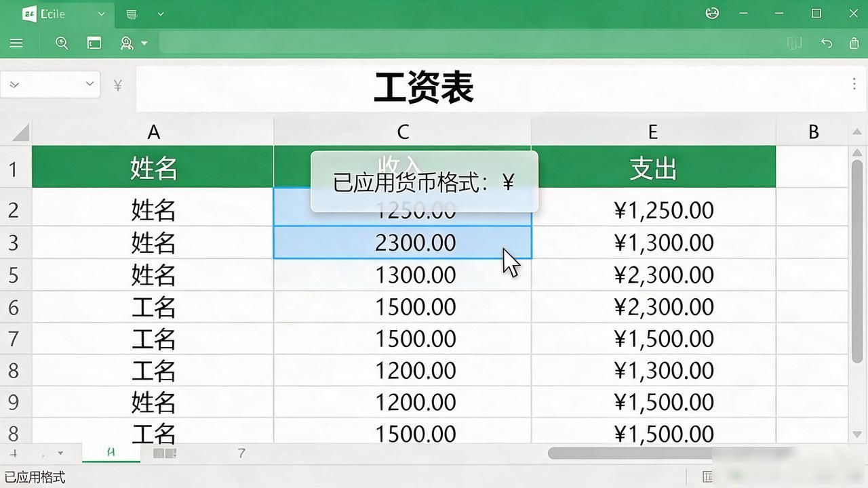Screen dimensions: 868x488
Task: Select column C header
Action: (403, 131)
